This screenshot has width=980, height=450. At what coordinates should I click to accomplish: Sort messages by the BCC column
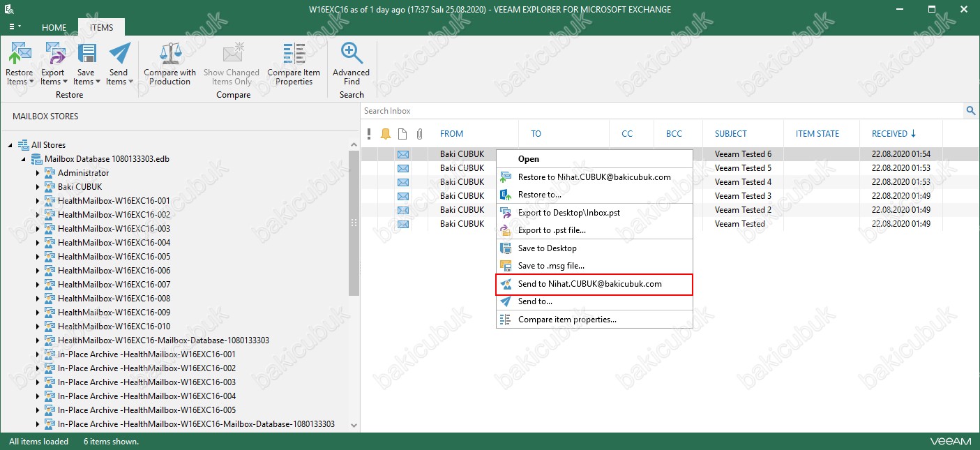pyautogui.click(x=674, y=134)
